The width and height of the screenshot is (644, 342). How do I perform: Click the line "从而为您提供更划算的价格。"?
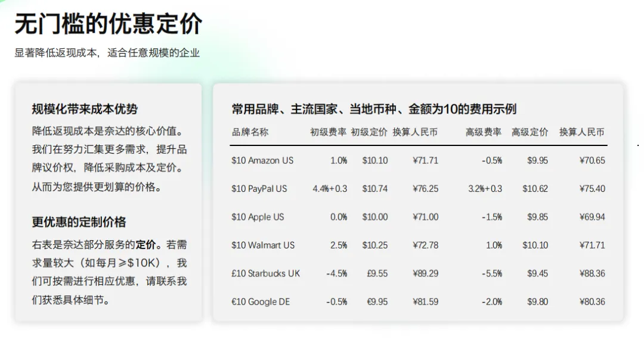pyautogui.click(x=97, y=187)
